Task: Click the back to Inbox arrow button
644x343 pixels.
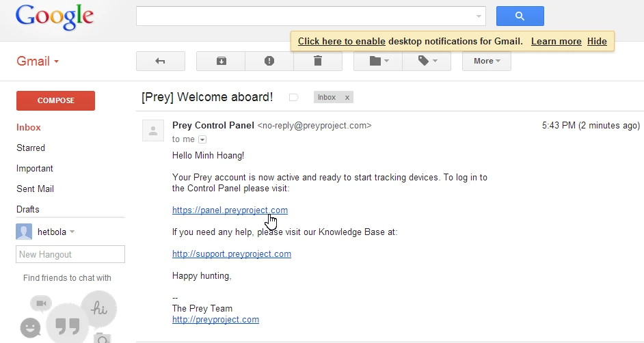Action: [160, 61]
